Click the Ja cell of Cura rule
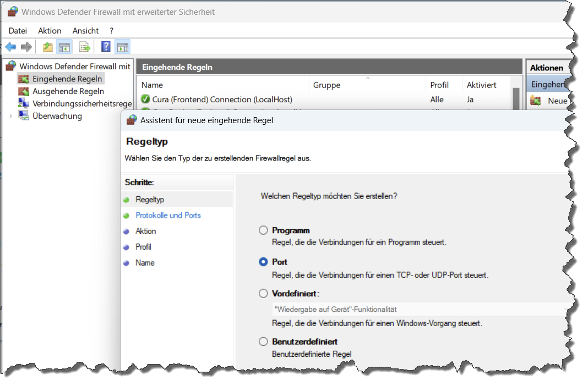This screenshot has height=386, width=588. pyautogui.click(x=470, y=100)
